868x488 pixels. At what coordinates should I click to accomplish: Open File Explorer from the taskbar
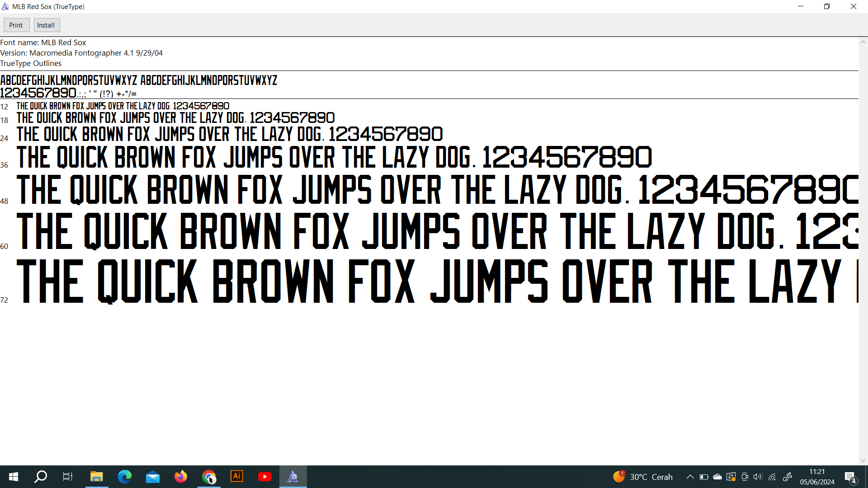coord(96,477)
